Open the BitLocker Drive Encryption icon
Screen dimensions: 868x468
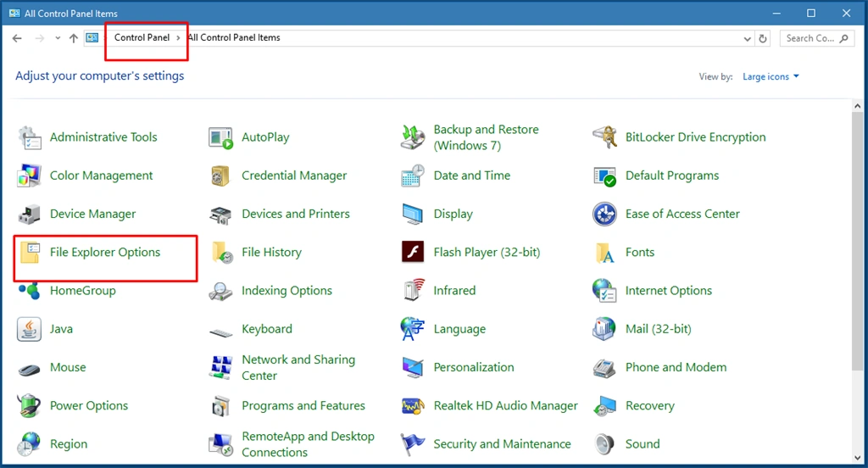pos(604,137)
